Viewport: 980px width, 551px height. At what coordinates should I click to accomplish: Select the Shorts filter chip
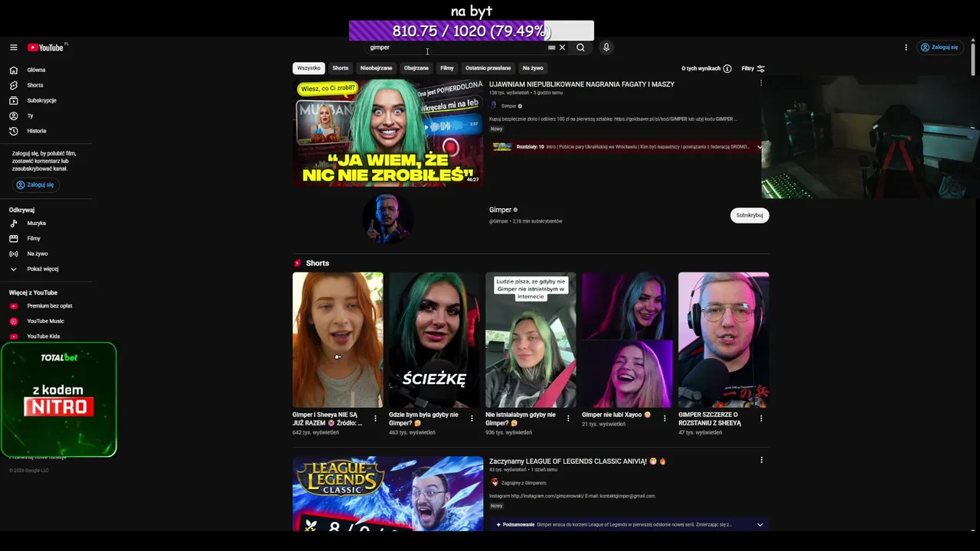[341, 68]
